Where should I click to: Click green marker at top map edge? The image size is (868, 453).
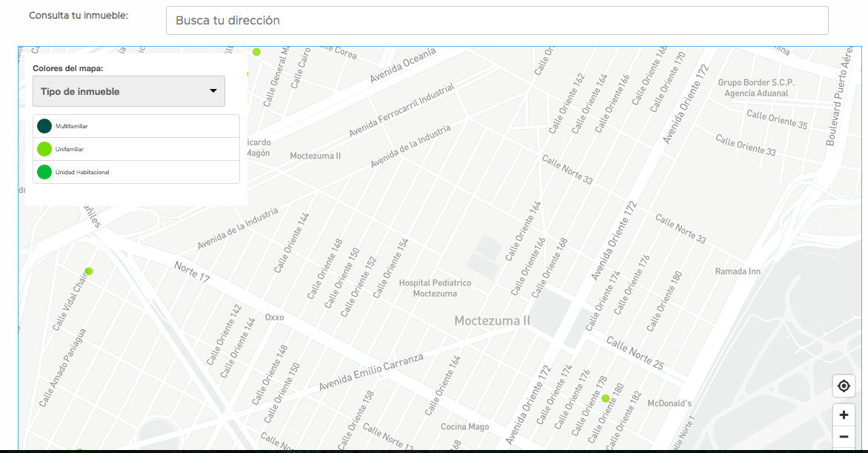(256, 52)
